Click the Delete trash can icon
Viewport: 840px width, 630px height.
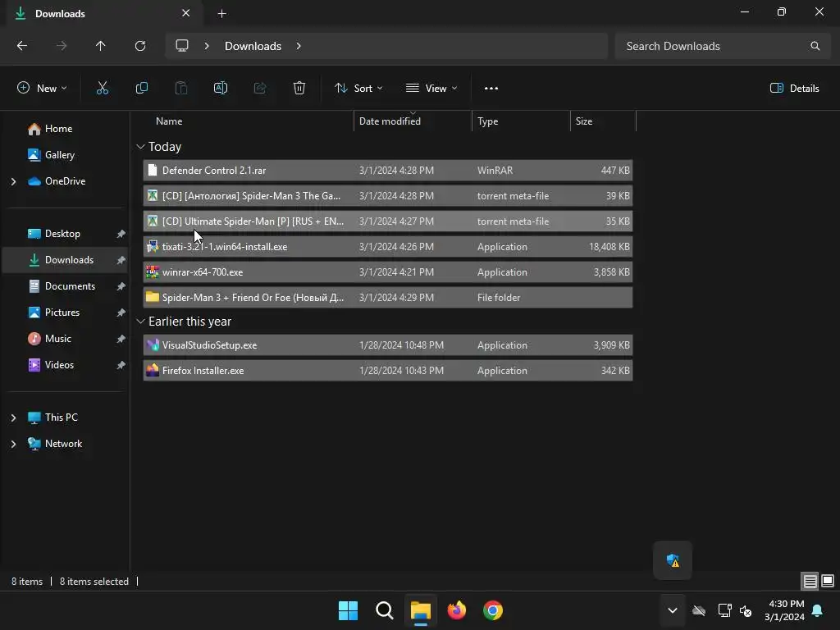point(299,89)
